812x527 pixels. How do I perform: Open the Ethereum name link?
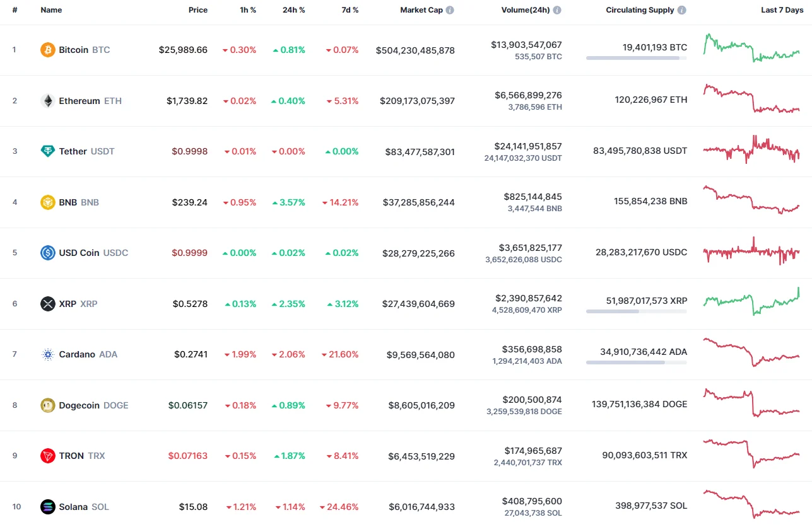point(78,100)
